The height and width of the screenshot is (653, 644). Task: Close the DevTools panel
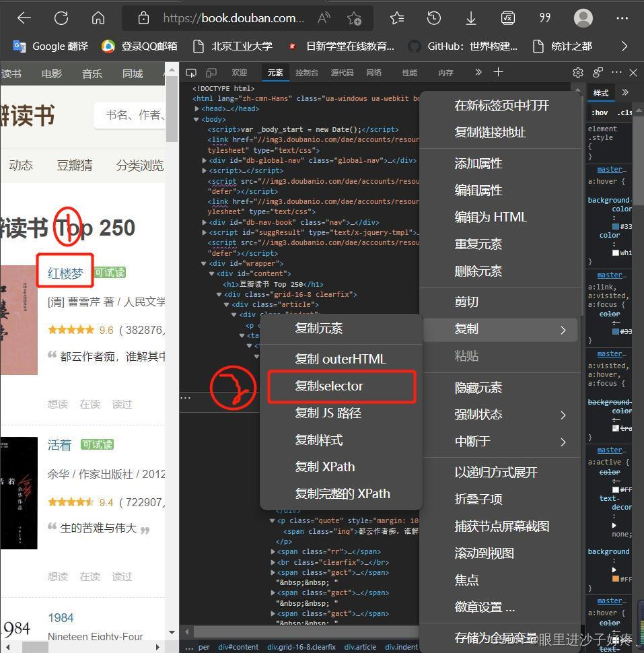click(x=633, y=73)
